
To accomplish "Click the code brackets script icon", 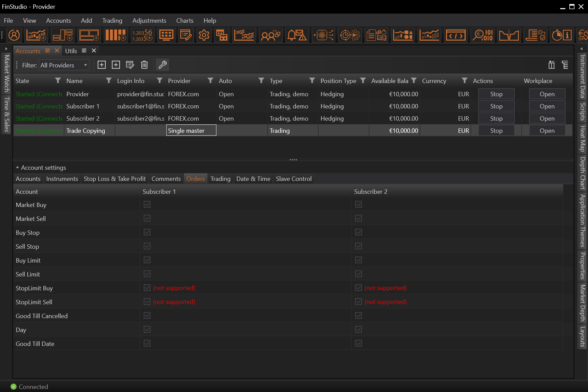I will click(455, 35).
